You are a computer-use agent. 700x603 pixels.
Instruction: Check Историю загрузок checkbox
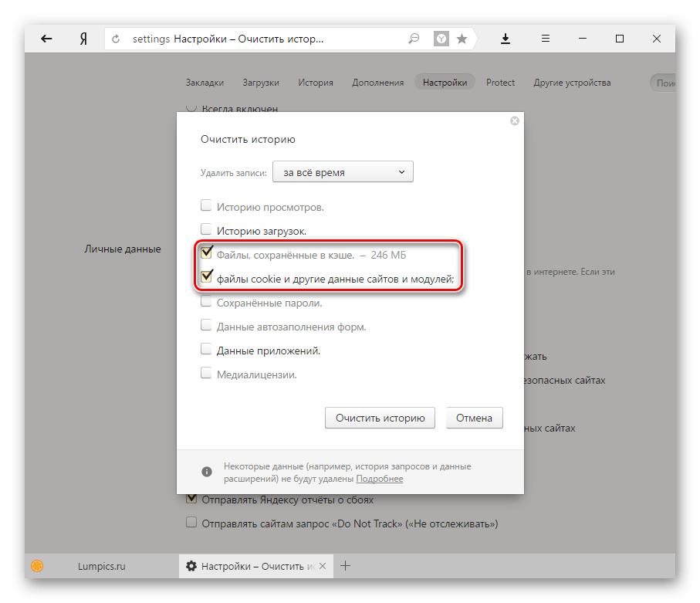206,229
